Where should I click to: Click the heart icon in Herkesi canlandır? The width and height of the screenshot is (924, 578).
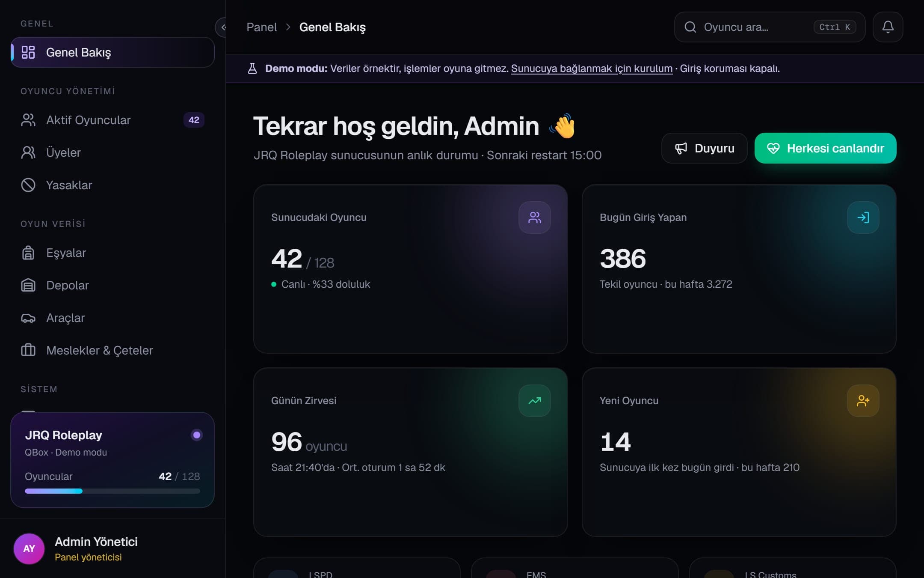pyautogui.click(x=773, y=148)
